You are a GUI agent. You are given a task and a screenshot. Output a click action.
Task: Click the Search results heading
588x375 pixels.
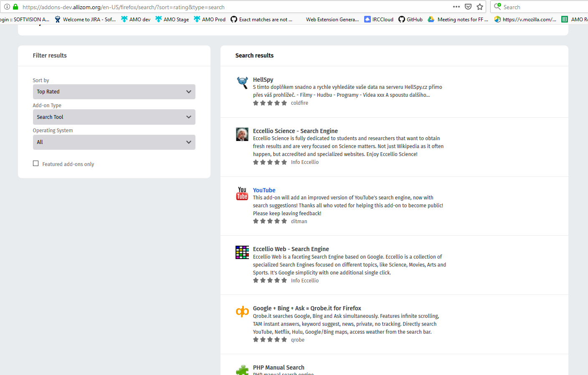254,55
